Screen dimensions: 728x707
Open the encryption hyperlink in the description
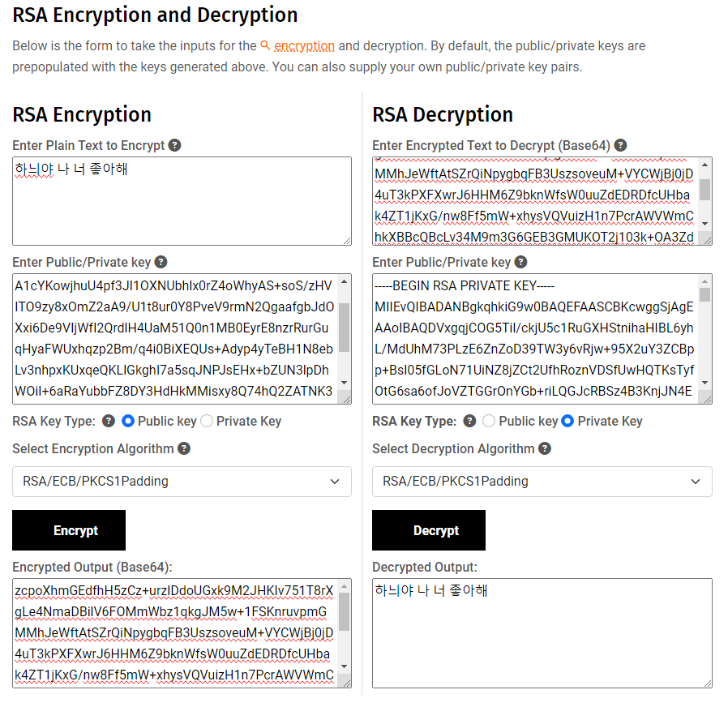[x=304, y=46]
